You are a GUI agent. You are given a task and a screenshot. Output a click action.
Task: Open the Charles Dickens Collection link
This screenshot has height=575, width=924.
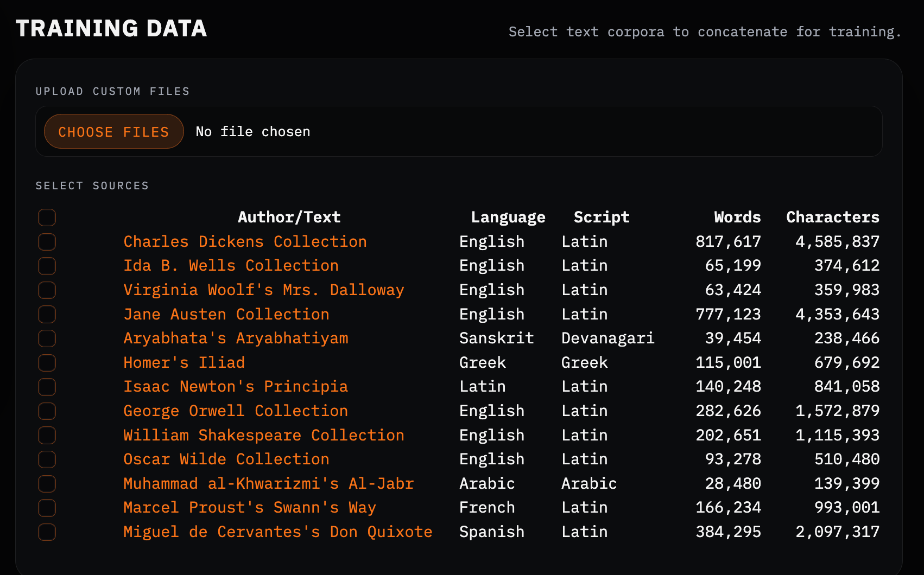pyautogui.click(x=245, y=241)
